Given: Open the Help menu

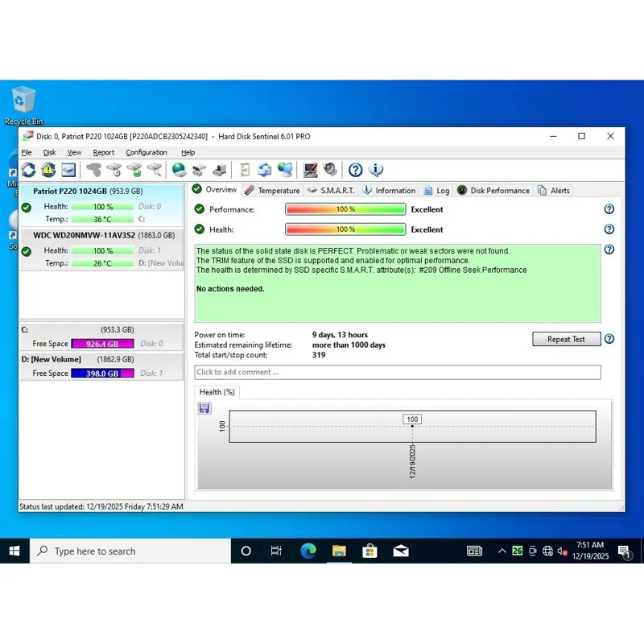Looking at the screenshot, I should click(x=188, y=152).
